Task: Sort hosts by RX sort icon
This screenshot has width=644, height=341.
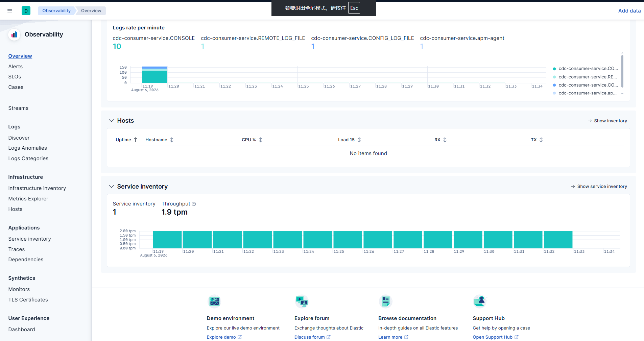Action: (445, 140)
